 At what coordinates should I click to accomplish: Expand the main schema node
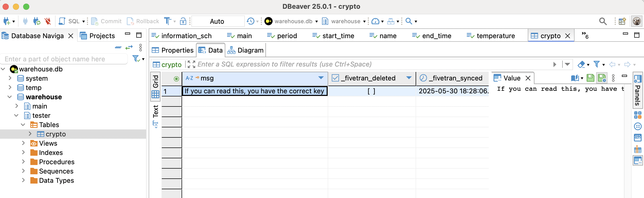tap(17, 106)
